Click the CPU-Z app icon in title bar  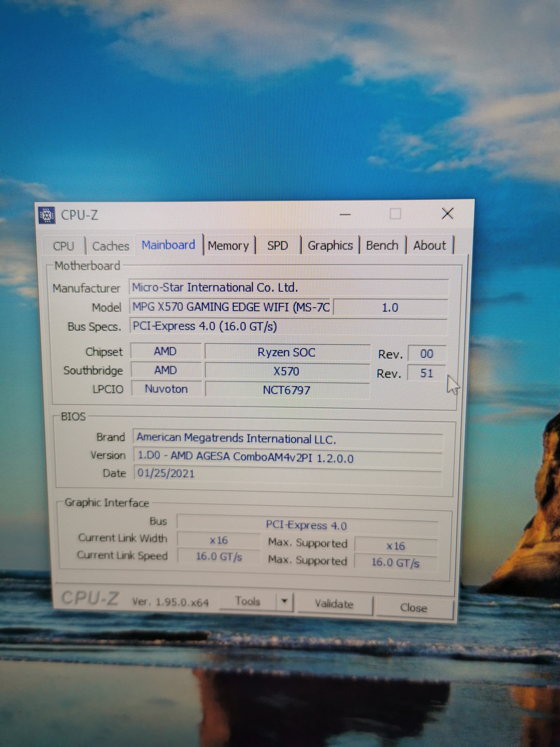pyautogui.click(x=47, y=215)
